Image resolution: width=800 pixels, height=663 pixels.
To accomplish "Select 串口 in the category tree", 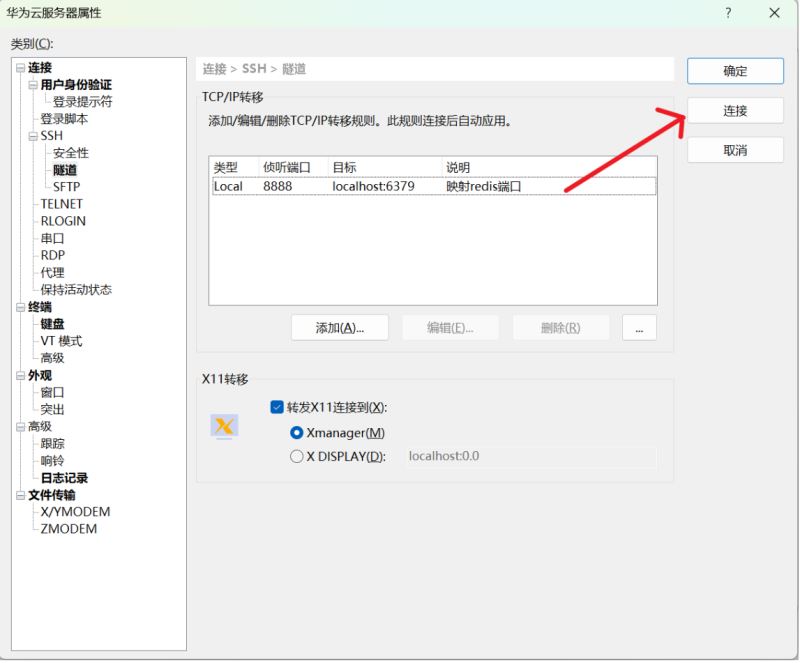I will [x=52, y=239].
